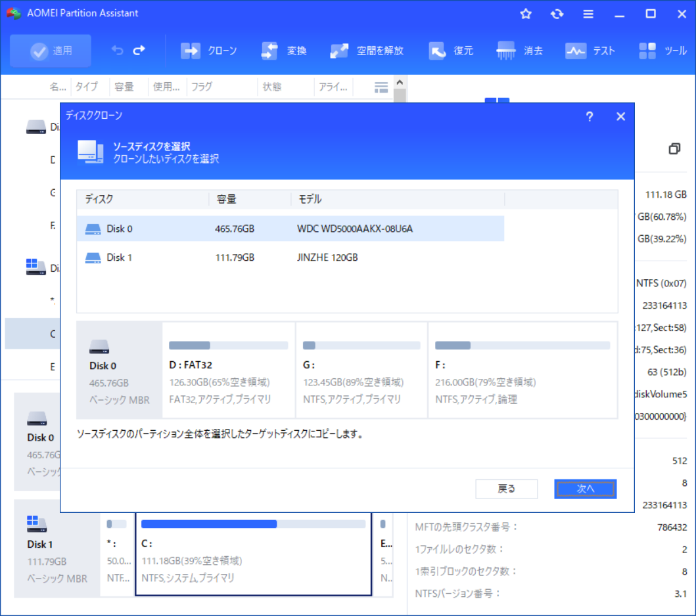The image size is (696, 616).
Task: Click the アライ... column header
Action: click(x=333, y=87)
